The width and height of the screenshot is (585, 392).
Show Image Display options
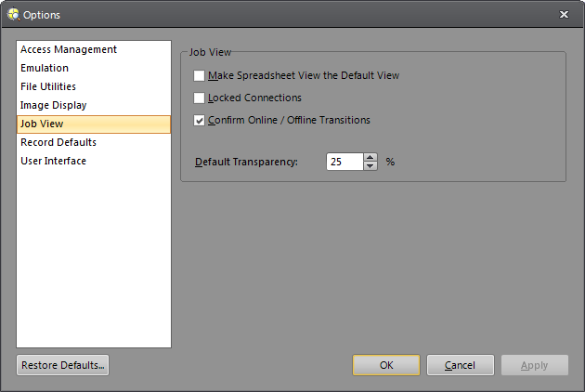(53, 105)
